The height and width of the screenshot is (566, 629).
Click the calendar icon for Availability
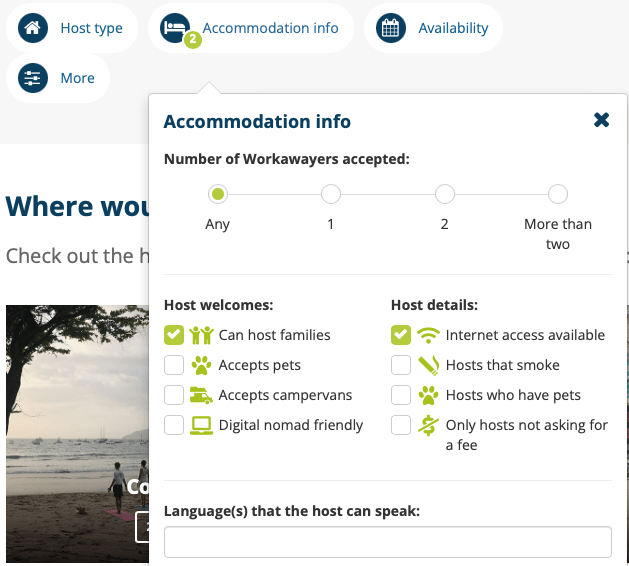[x=391, y=28]
